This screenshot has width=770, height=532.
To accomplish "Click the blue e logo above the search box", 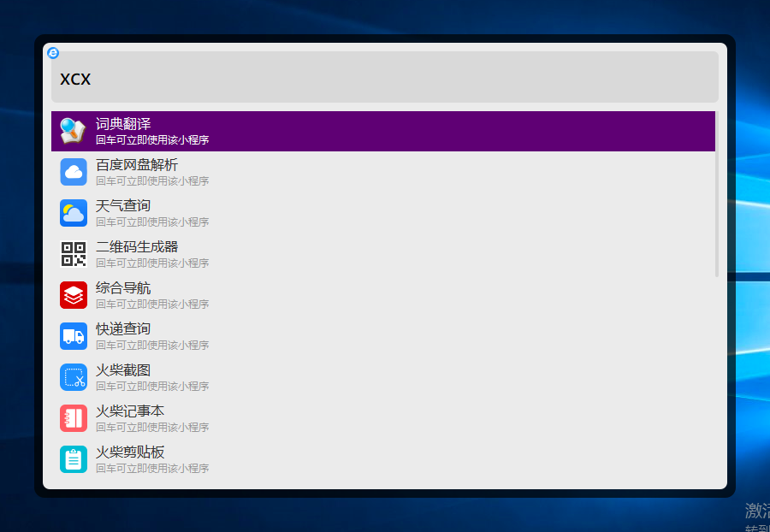I will pos(53,52).
